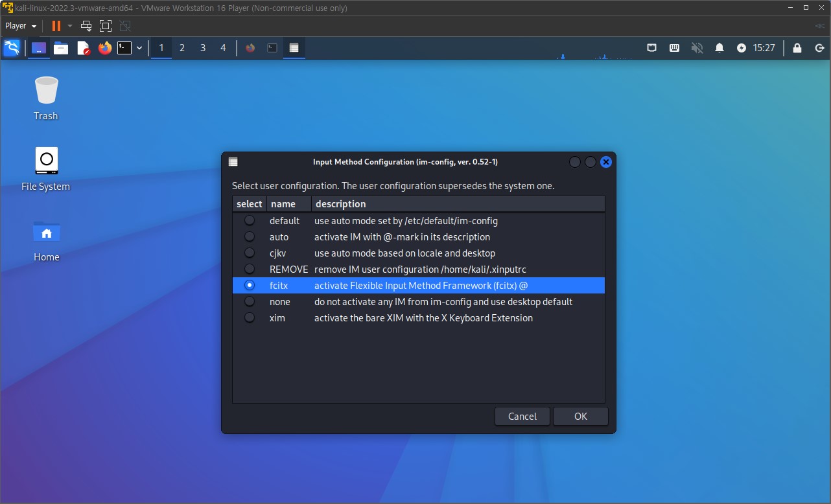This screenshot has width=831, height=504.
Task: Click the keyboard input method tray icon
Action: click(674, 48)
